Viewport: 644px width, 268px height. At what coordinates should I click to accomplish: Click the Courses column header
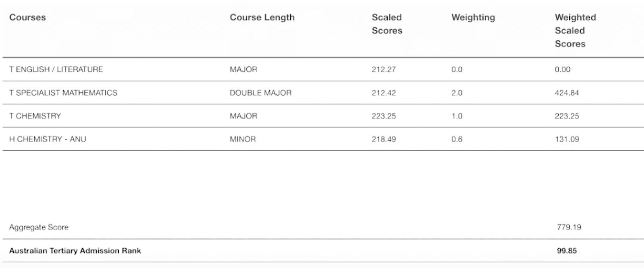[x=27, y=17]
